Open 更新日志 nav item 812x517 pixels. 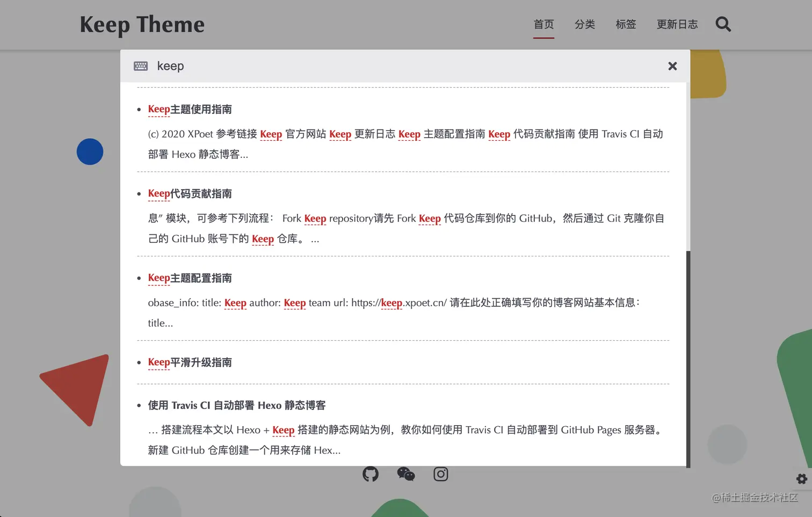point(677,24)
